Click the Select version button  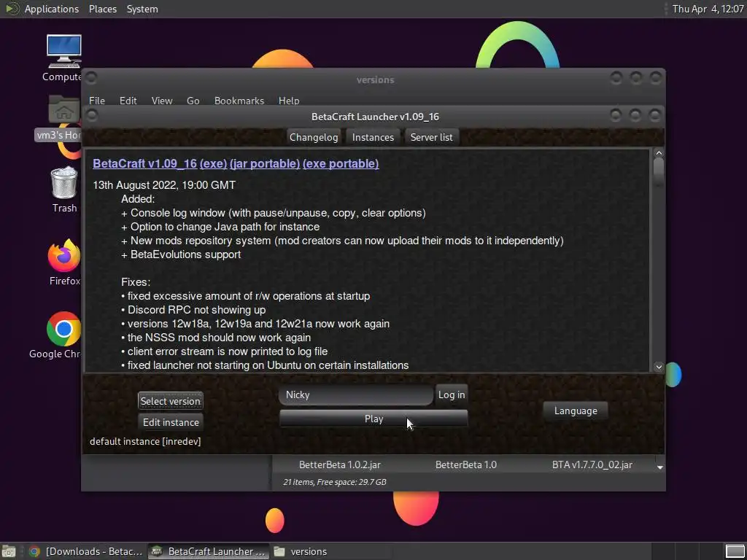(170, 401)
